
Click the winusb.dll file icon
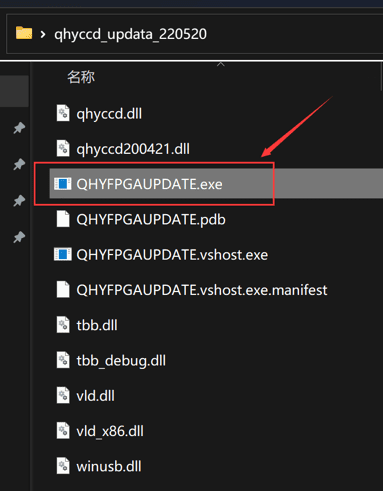[x=63, y=466]
